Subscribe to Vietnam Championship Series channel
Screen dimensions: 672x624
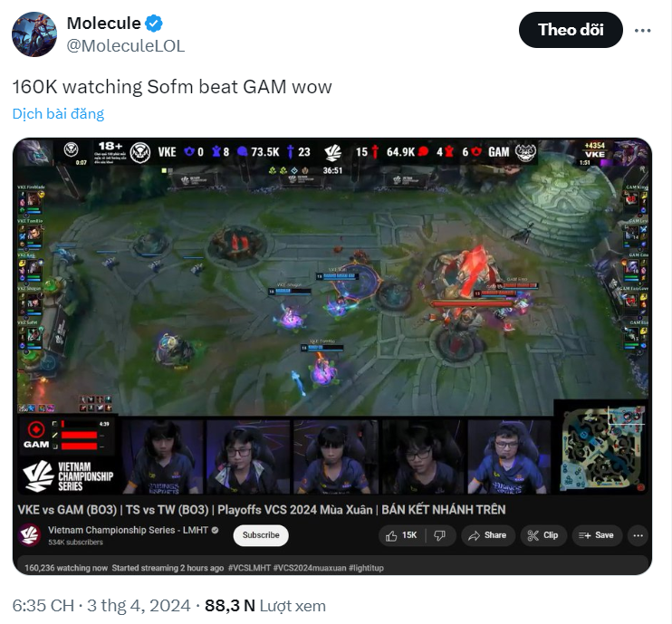[x=261, y=535]
